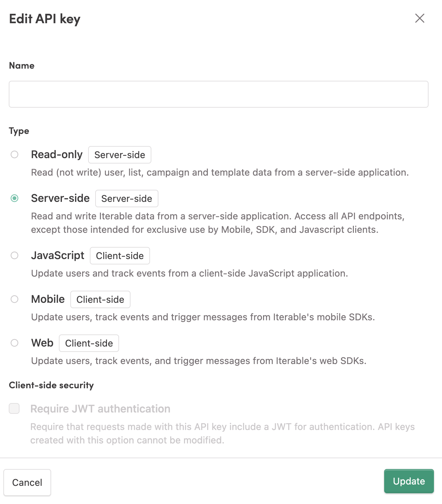
Task: Click the Read-only description text
Action: (220, 172)
